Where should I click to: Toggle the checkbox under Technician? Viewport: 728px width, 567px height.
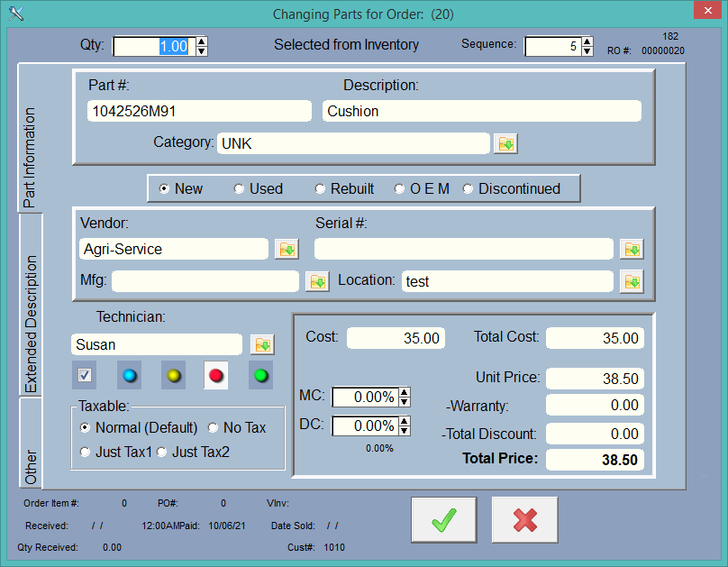point(85,375)
